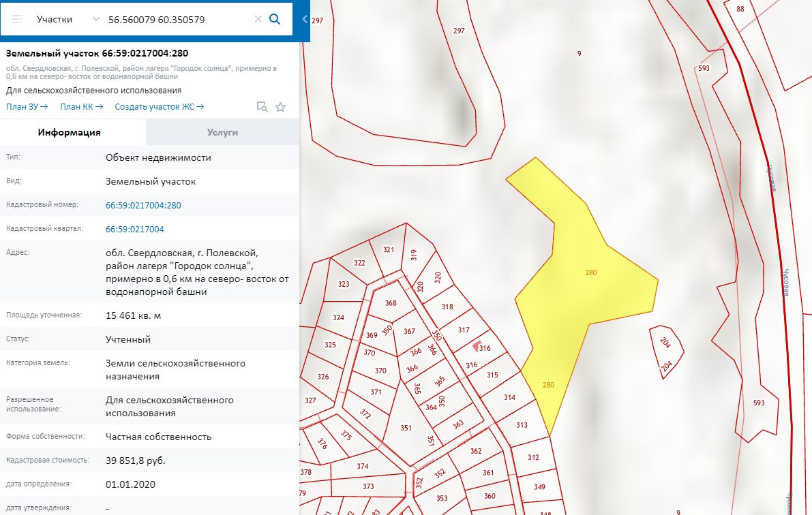Open cadastral number 66:59:0217004:280 link
812x515 pixels.
pyautogui.click(x=143, y=205)
